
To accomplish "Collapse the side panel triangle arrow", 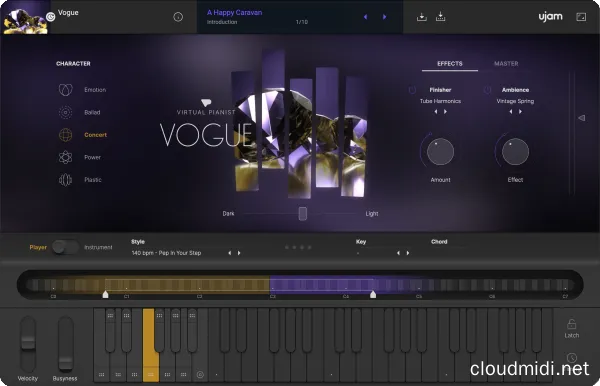I will coord(582,118).
